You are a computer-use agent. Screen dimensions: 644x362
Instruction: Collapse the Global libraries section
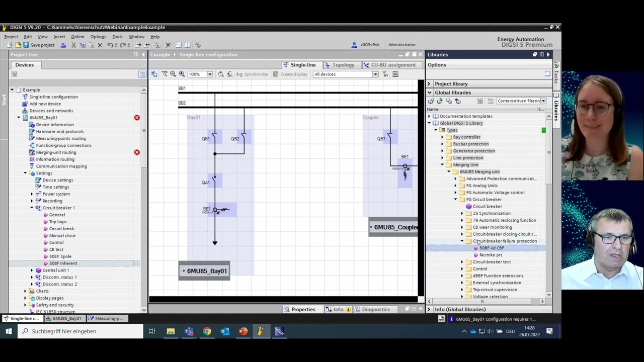(429, 93)
